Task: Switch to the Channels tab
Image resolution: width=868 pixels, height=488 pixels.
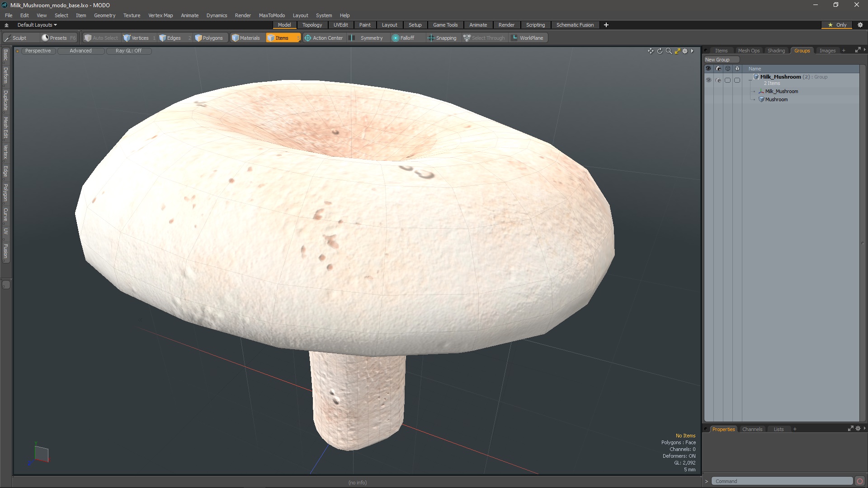Action: [752, 429]
